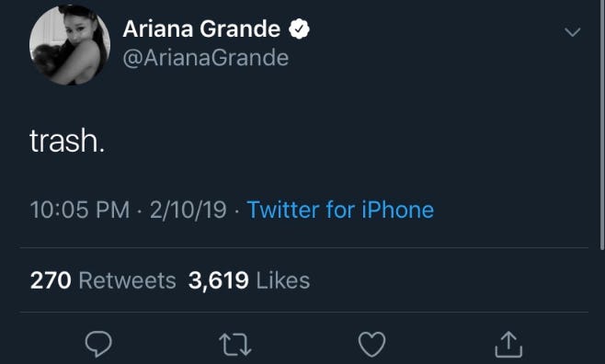
Task: Open the share sheet arrow icon
Action: click(508, 344)
